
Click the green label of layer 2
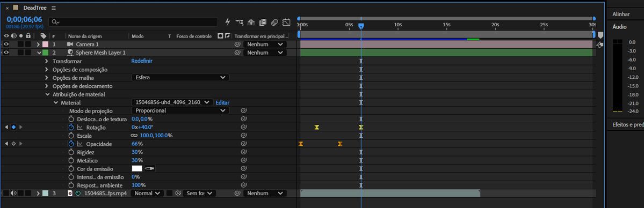[46, 53]
